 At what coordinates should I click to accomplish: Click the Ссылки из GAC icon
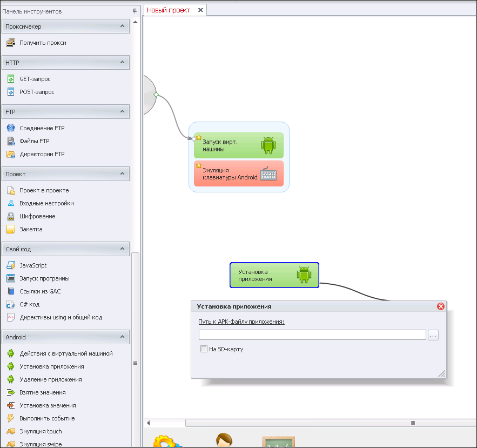pyautogui.click(x=11, y=291)
